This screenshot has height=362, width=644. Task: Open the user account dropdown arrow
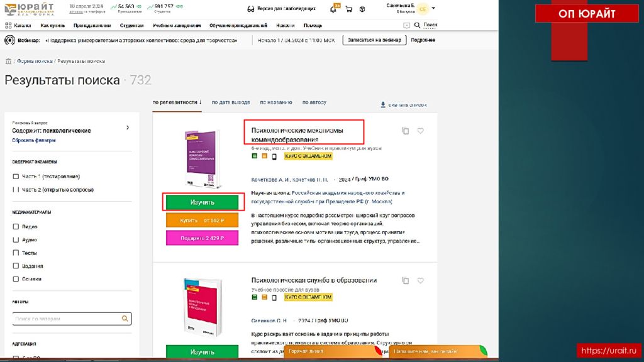click(433, 8)
